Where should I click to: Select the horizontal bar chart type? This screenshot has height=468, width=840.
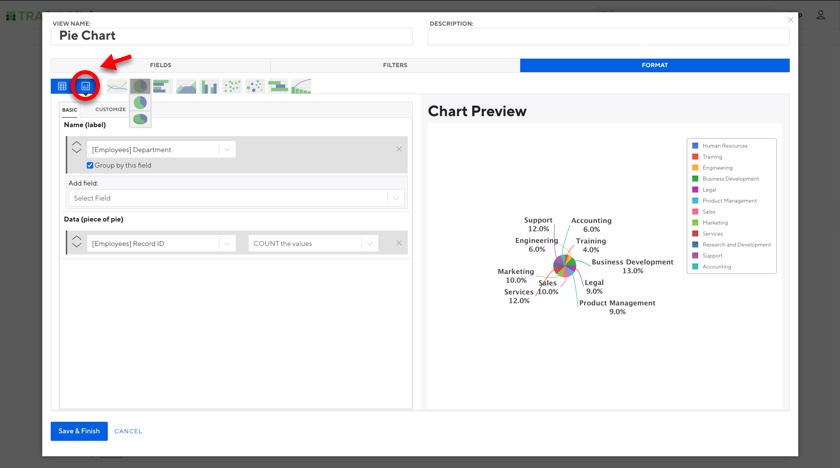click(163, 87)
